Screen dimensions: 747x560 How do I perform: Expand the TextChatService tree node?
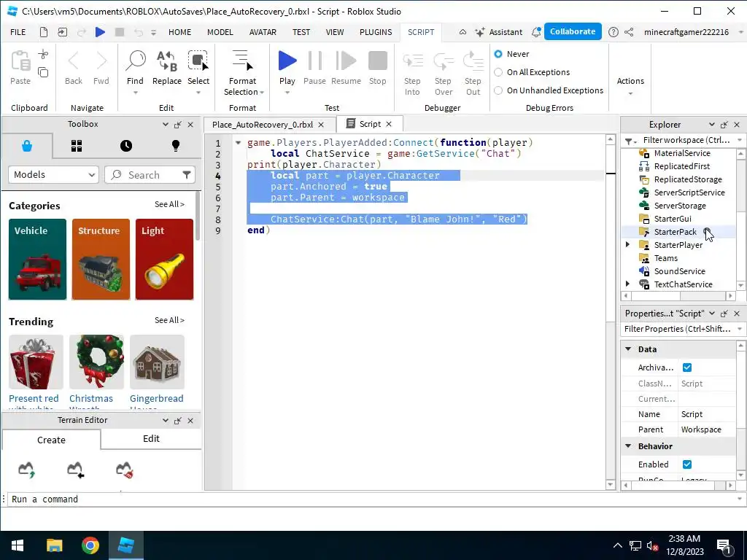tap(628, 284)
